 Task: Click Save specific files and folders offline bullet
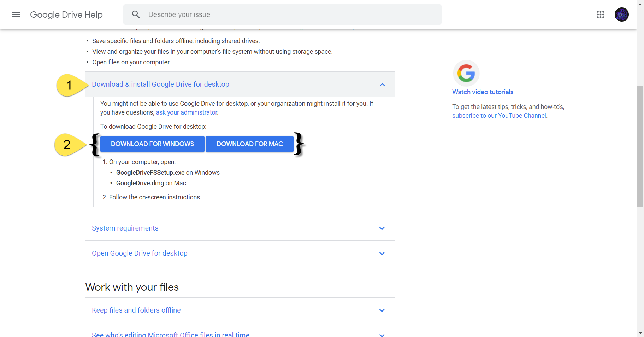(x=176, y=41)
